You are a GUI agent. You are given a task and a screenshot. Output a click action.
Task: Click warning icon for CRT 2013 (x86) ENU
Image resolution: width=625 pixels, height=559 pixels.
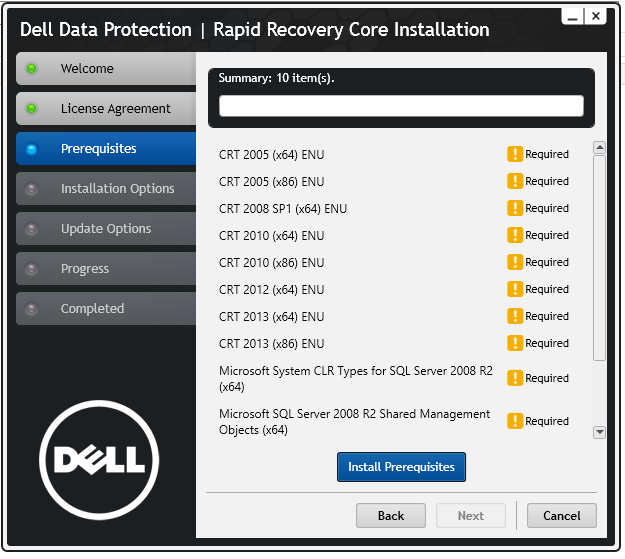pyautogui.click(x=515, y=343)
